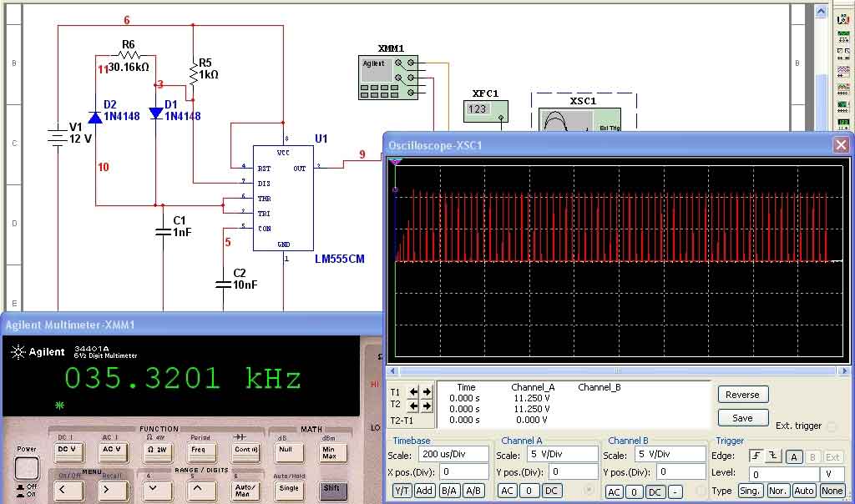Screen dimensions: 855x504
Task: Click the oscilloscope Save button
Action: click(742, 418)
